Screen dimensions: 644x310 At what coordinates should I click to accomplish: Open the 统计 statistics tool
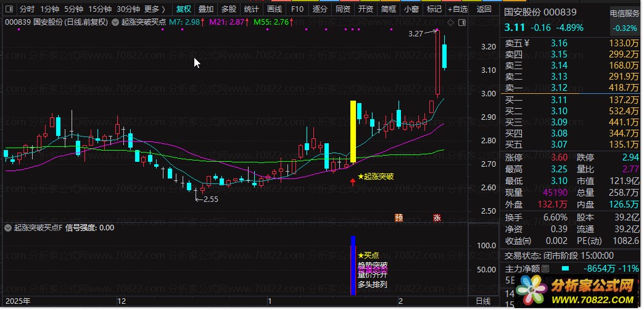click(x=251, y=9)
